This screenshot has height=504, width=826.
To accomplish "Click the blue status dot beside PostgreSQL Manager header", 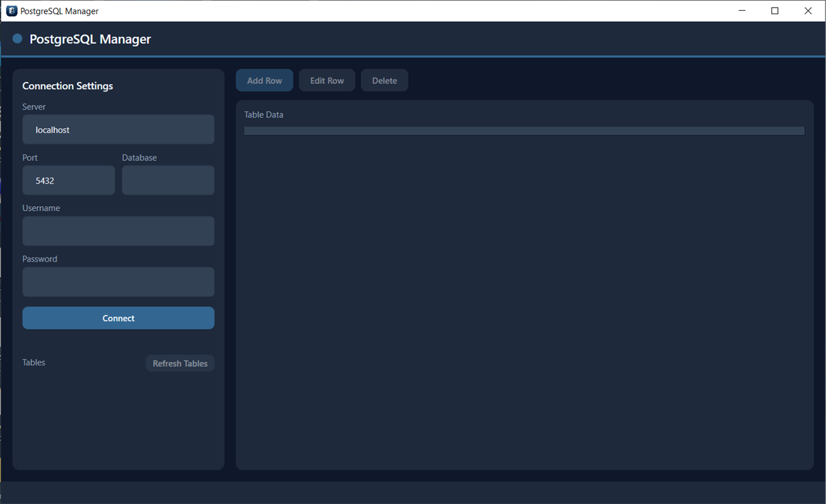I will pos(17,38).
